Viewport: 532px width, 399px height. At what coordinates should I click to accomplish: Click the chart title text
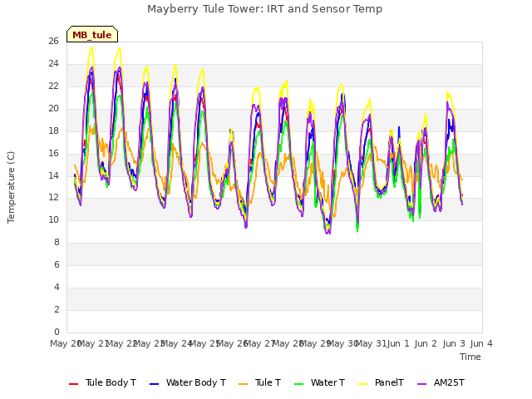click(x=264, y=9)
